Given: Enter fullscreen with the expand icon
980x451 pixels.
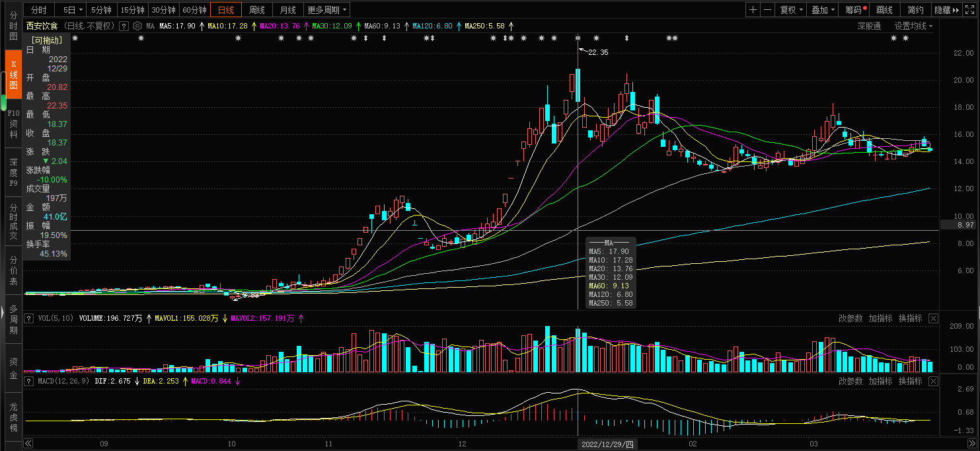Looking at the screenshot, I should click(971, 10).
